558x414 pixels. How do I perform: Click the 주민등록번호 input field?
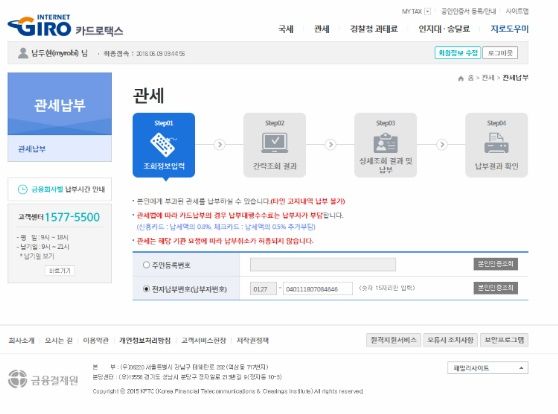coord(323,264)
